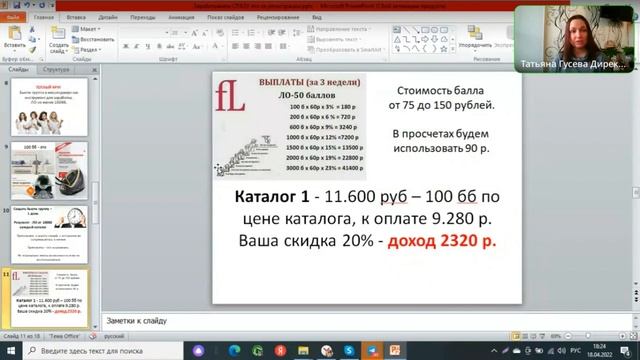Image resolution: width=640 pixels, height=360 pixels.
Task: Switch to the Показ слайдов (Slide Show) tab
Action: click(226, 18)
